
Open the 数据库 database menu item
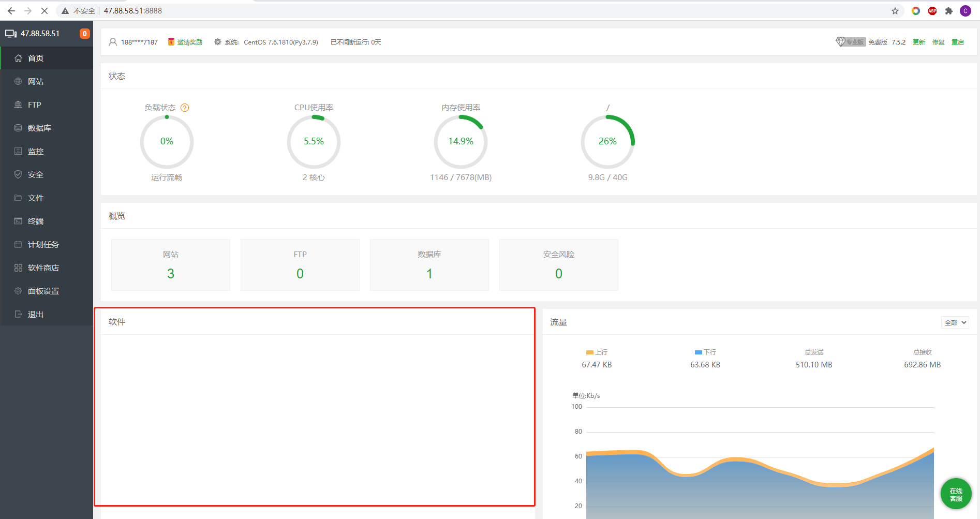pos(47,128)
